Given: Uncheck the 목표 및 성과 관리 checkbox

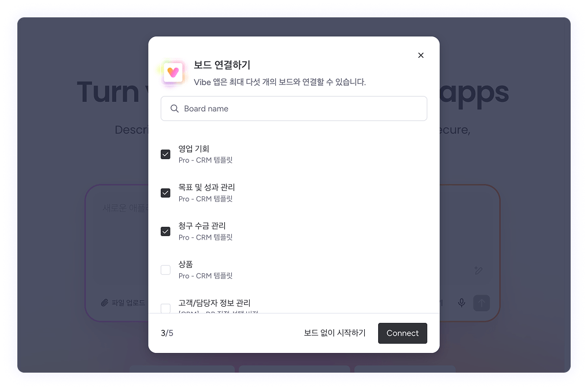Looking at the screenshot, I should tap(165, 193).
